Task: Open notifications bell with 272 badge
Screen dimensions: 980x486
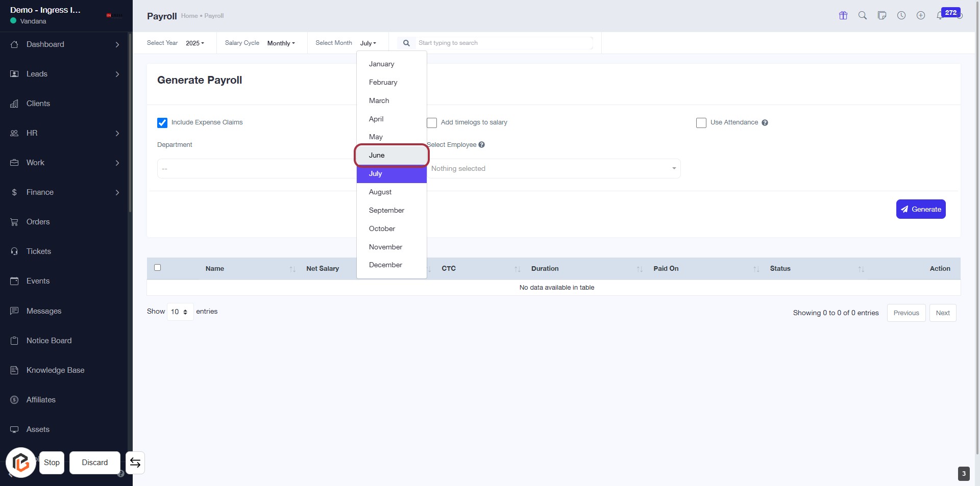Action: tap(940, 16)
